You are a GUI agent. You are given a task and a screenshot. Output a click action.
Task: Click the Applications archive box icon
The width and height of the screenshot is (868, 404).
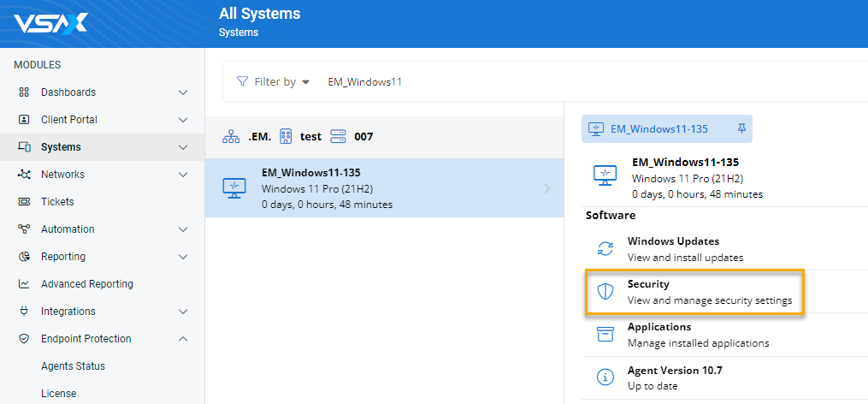pyautogui.click(x=605, y=335)
